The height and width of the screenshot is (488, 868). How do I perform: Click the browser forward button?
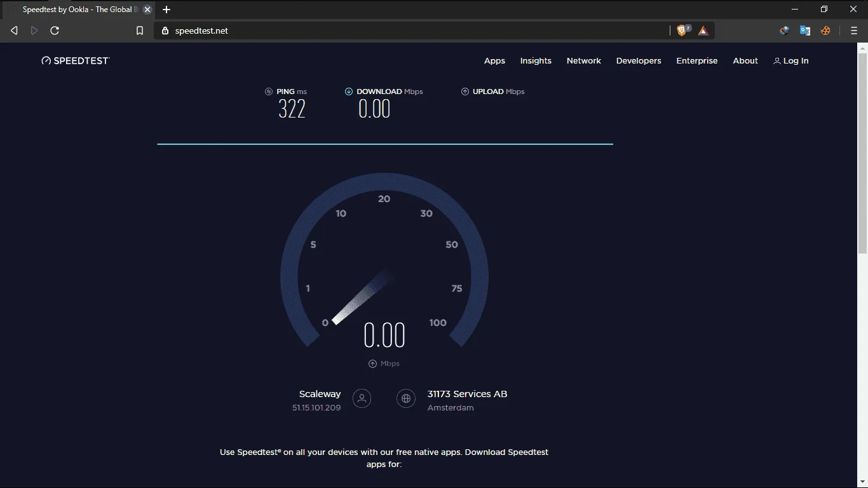click(x=34, y=30)
